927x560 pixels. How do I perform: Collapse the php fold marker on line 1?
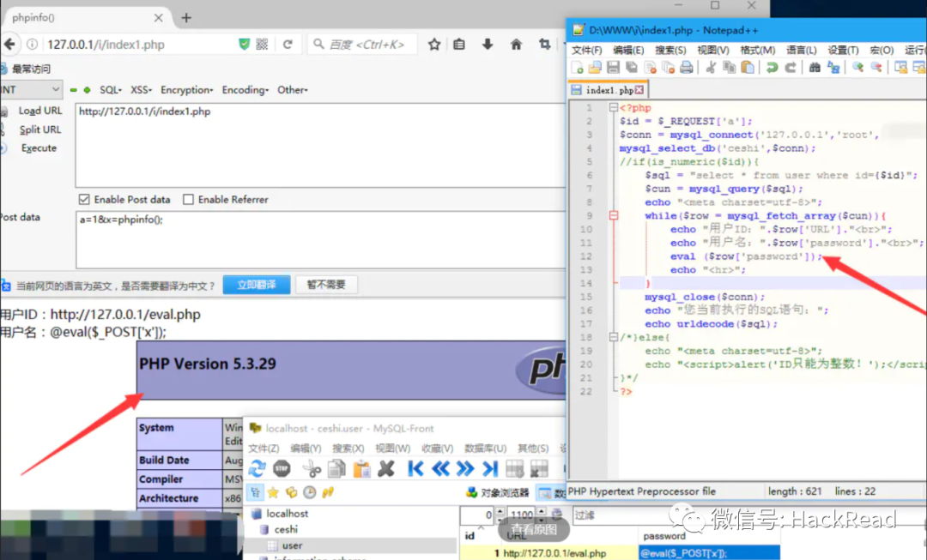[x=614, y=107]
